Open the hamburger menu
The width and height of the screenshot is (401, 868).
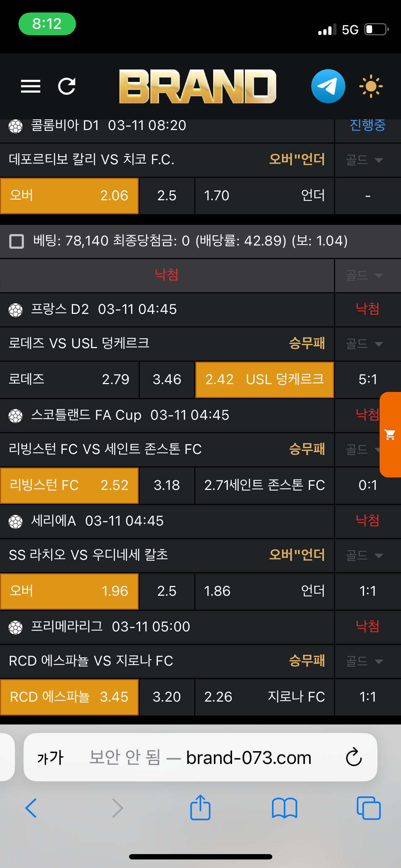coord(31,87)
